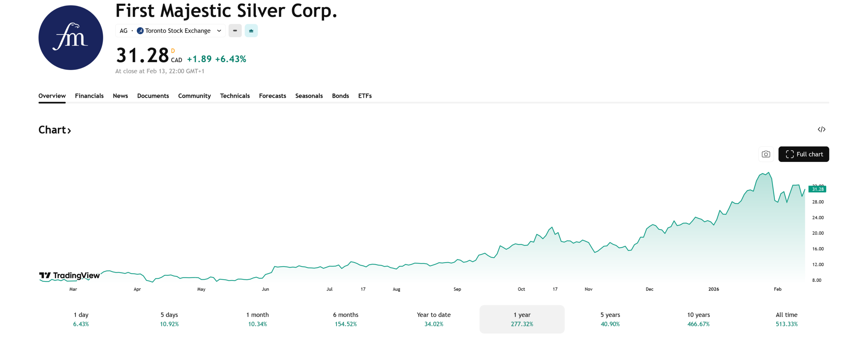Screen dimensions: 868x346
Task: Click the 31.28 current price
Action: [x=142, y=55]
